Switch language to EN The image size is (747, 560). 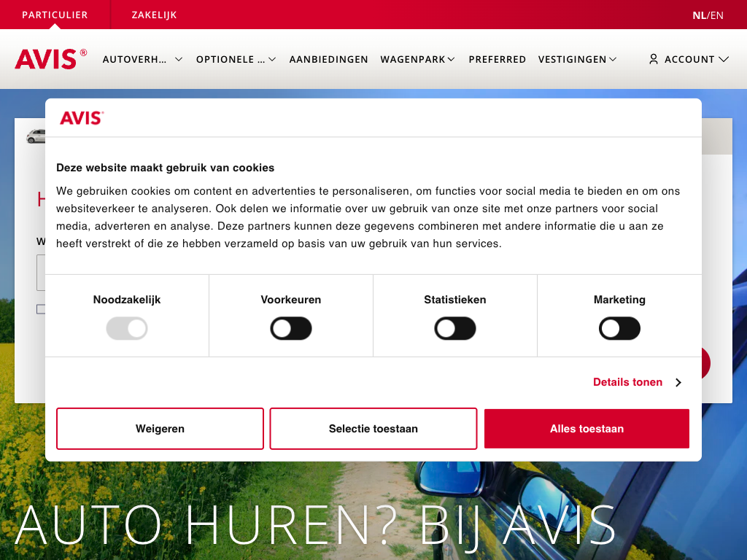(x=717, y=15)
